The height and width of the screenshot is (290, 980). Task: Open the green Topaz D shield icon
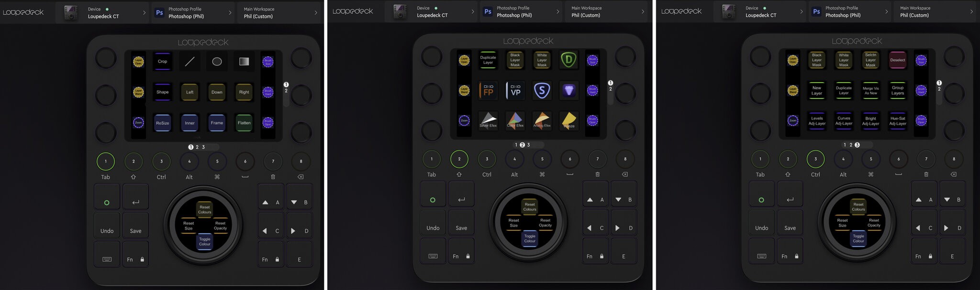coord(568,60)
